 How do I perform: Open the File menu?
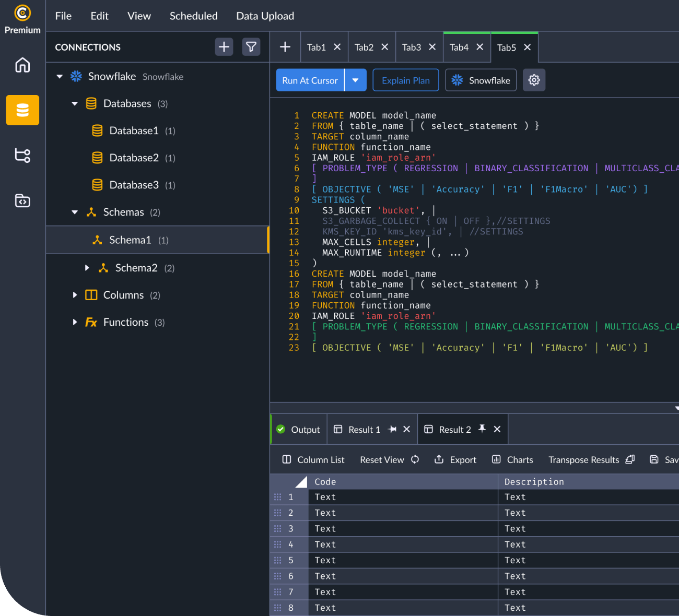63,16
